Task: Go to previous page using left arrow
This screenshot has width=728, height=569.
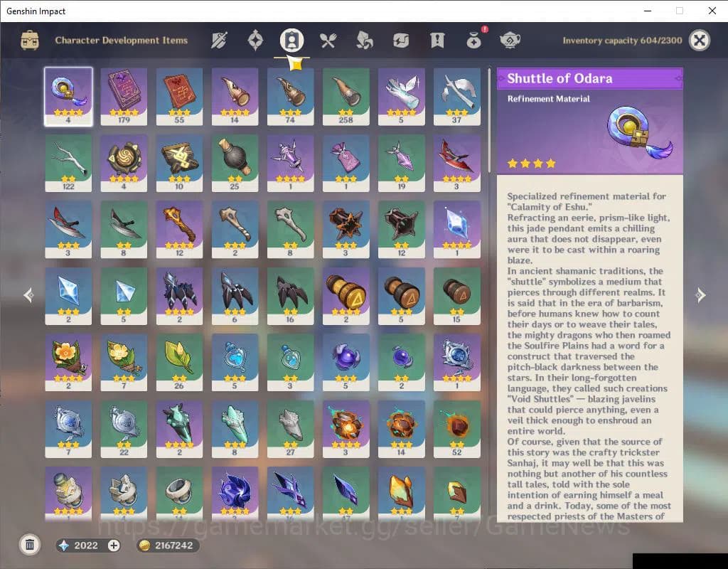Action: (x=28, y=295)
